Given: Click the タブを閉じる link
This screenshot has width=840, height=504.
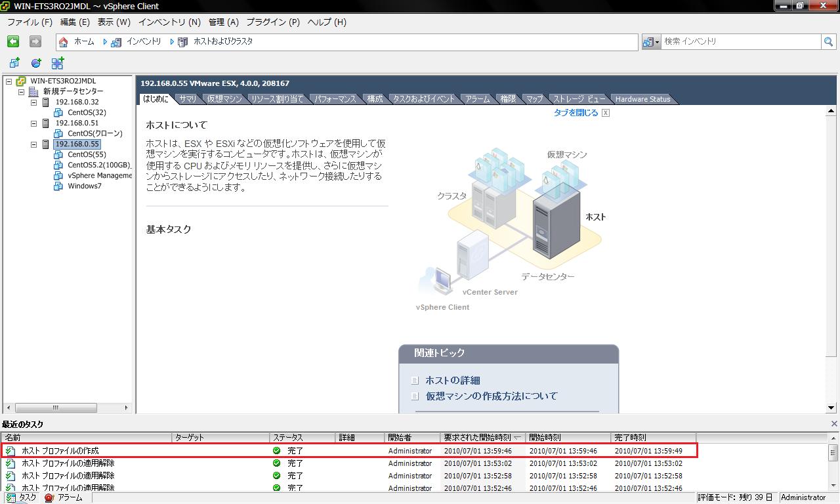Looking at the screenshot, I should click(x=576, y=113).
